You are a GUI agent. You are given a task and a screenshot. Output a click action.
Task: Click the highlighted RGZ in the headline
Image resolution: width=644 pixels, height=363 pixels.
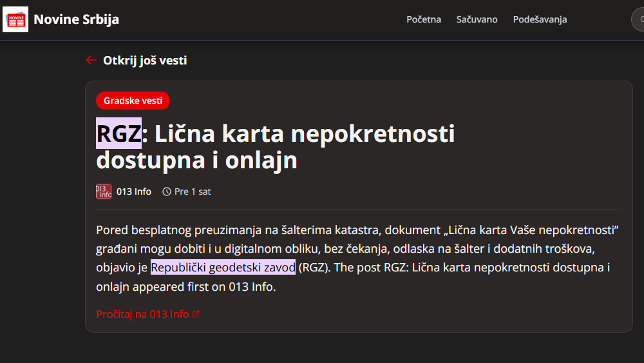pos(118,133)
